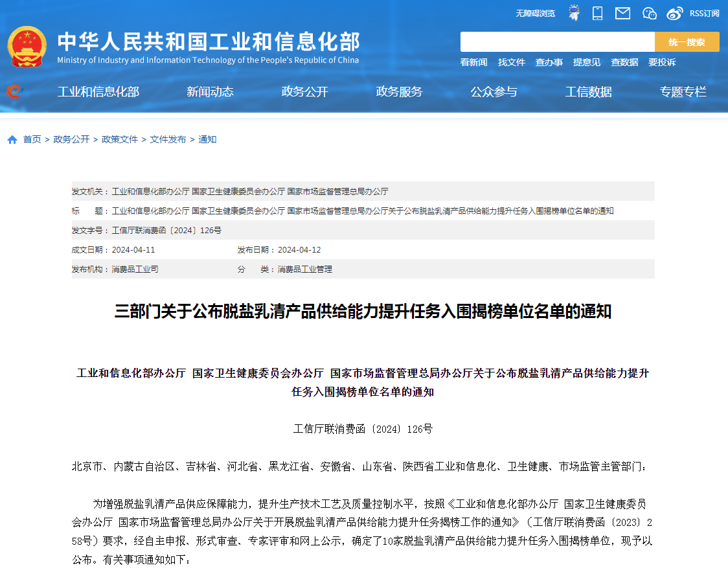The height and width of the screenshot is (572, 728).
Task: Click the 要投诉 quick link
Action: pos(662,62)
